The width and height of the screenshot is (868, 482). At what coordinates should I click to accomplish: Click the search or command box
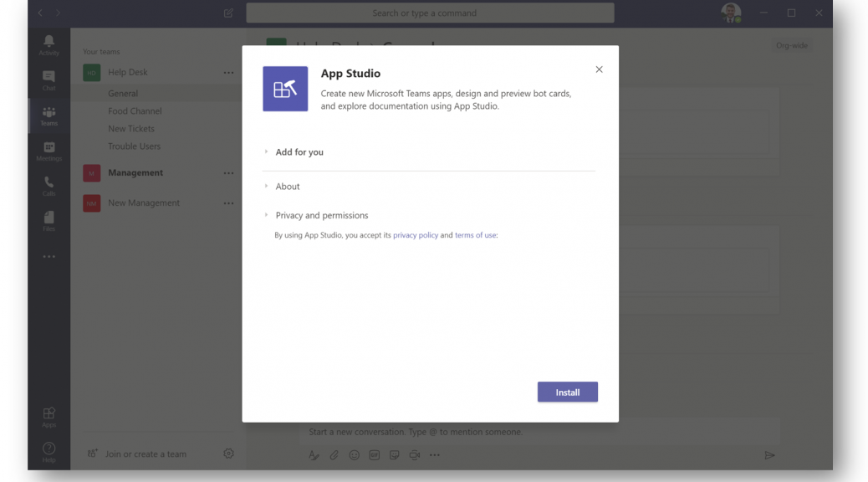(x=430, y=13)
